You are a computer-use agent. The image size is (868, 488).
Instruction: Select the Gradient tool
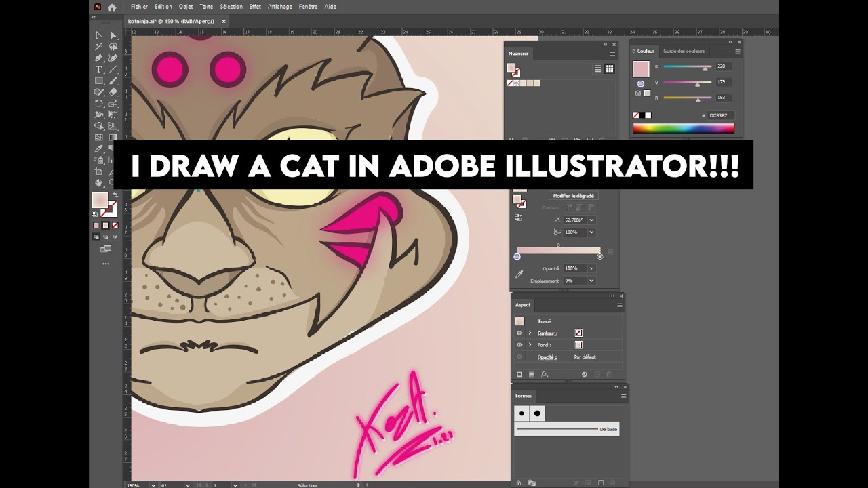tap(113, 138)
